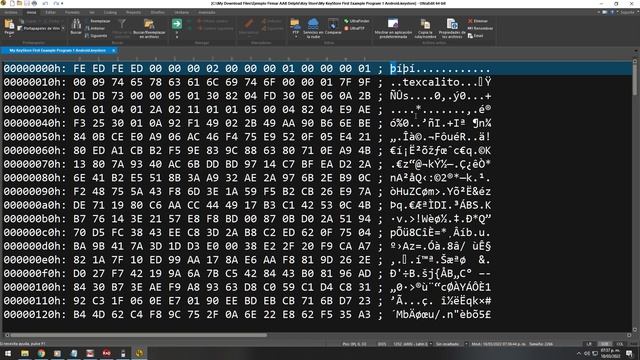Click the offset label 00000080h:

(35, 178)
